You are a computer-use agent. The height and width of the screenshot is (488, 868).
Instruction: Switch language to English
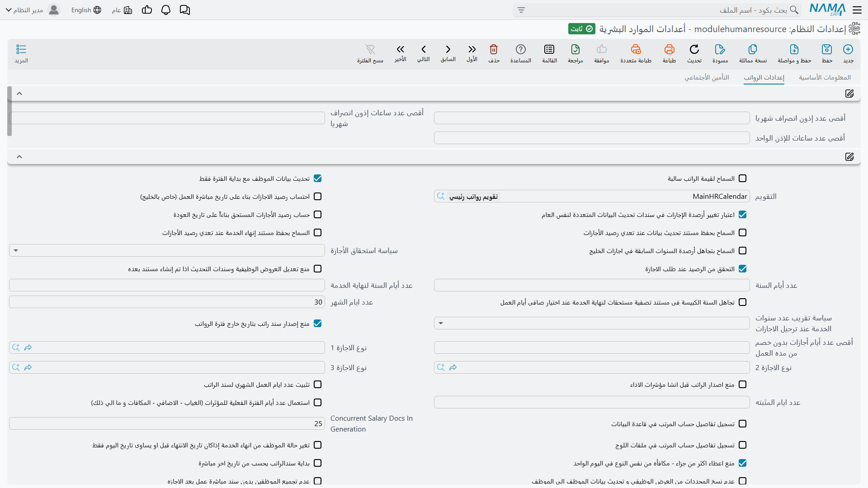[x=86, y=10]
